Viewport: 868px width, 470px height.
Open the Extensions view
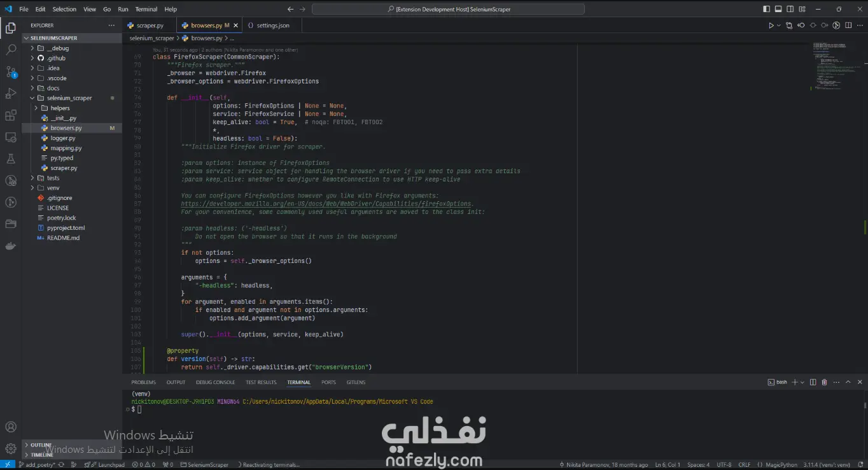11,115
